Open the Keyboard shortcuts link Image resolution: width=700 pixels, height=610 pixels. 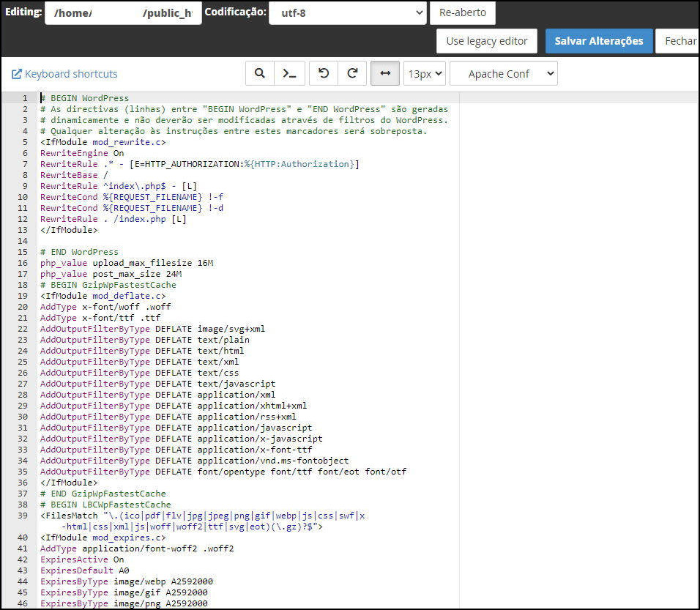(x=64, y=74)
